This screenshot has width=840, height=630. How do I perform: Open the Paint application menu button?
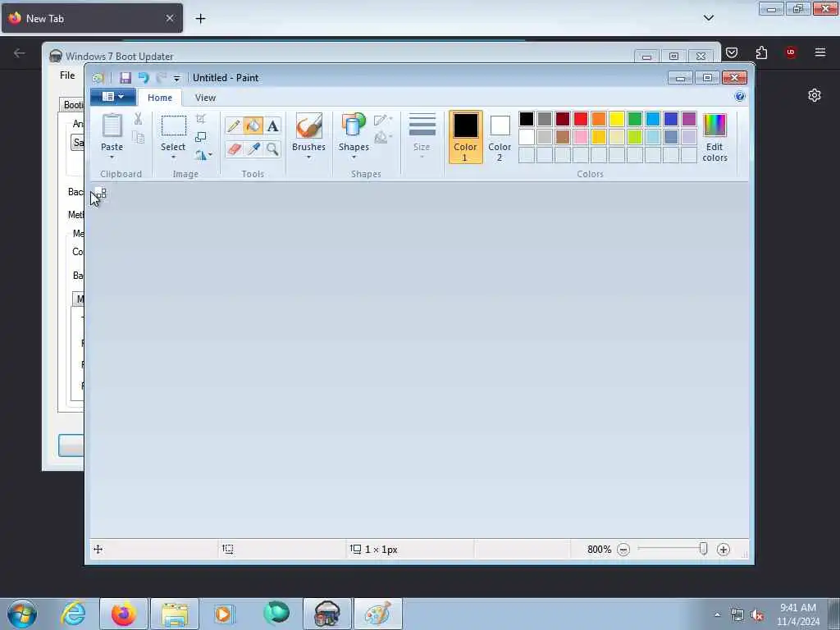point(113,97)
